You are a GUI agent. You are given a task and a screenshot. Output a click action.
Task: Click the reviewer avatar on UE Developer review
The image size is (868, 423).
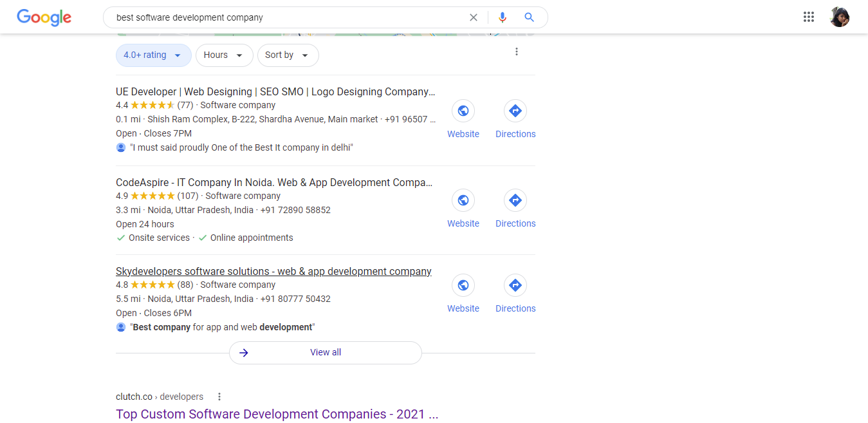tap(121, 147)
